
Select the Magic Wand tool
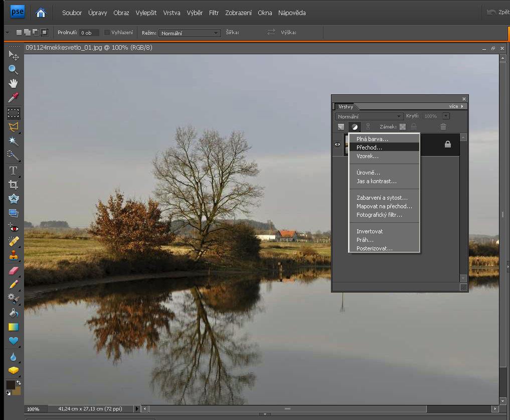[x=14, y=141]
